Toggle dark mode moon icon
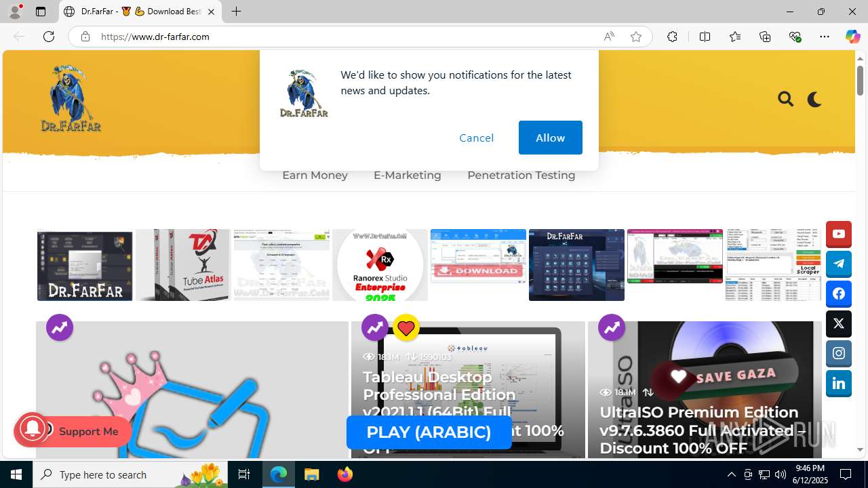The width and height of the screenshot is (868, 488). pyautogui.click(x=814, y=99)
